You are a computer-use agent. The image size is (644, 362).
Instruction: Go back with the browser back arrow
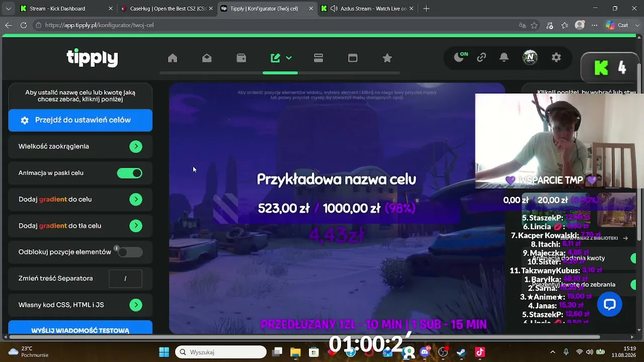pyautogui.click(x=9, y=25)
